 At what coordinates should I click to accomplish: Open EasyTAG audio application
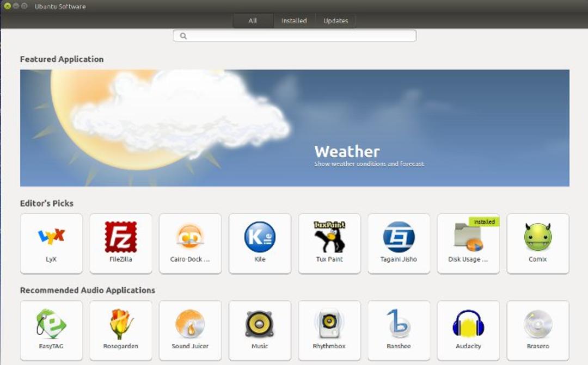coord(51,331)
